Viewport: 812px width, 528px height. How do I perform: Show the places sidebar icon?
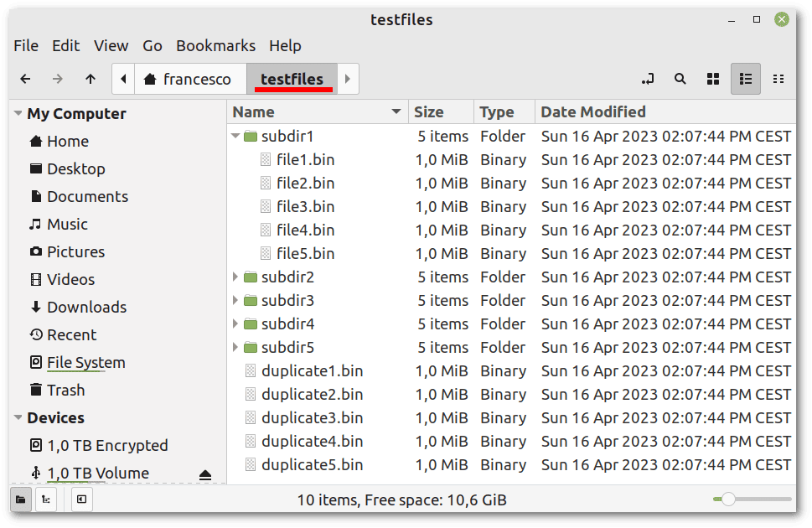pyautogui.click(x=21, y=500)
